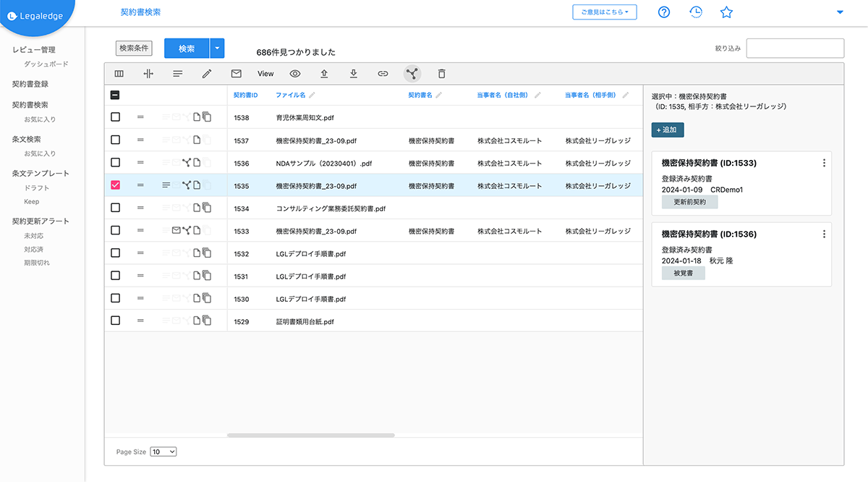Viewport: 868px width, 482px height.
Task: Open the dropdown arrow beside 検索 button
Action: tap(217, 48)
